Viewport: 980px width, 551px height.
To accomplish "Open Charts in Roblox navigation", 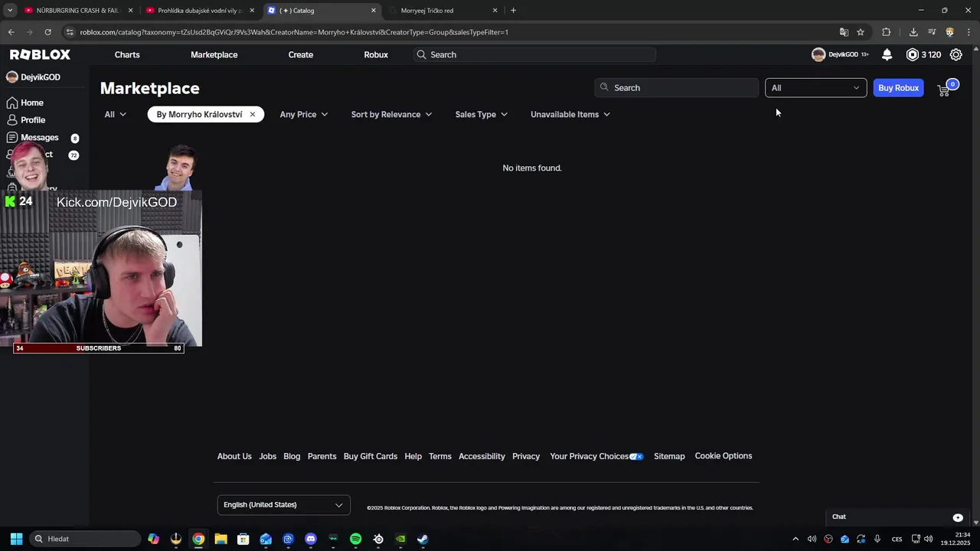I will [x=127, y=54].
